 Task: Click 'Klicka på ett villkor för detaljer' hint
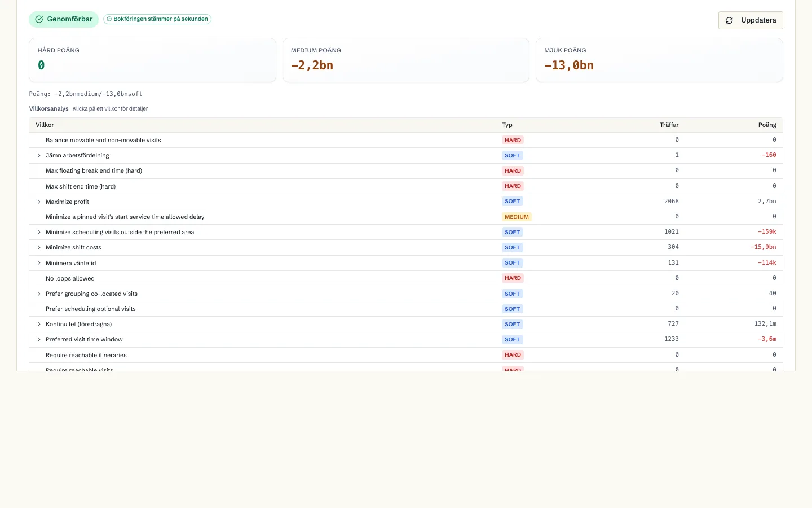click(x=110, y=109)
